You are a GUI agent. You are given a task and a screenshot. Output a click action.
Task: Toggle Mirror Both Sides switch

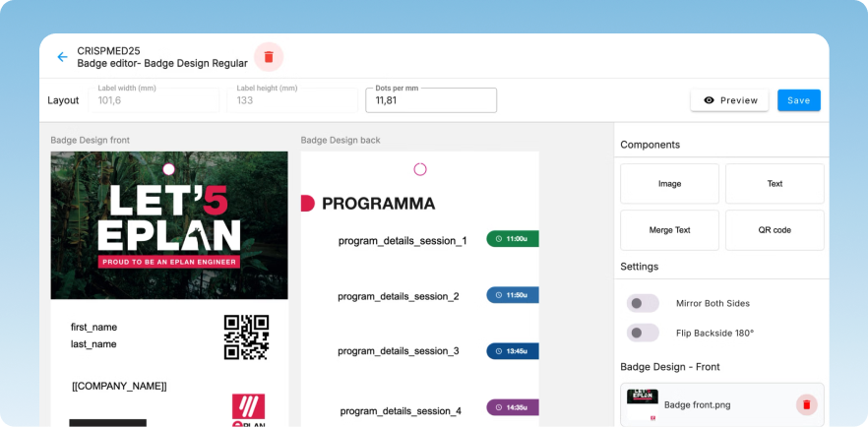click(x=644, y=303)
